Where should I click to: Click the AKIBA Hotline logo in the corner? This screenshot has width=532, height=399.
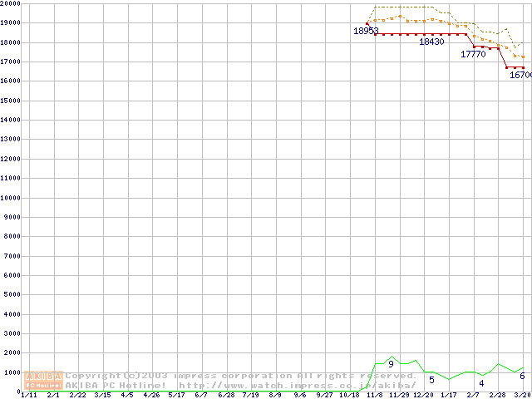point(44,380)
